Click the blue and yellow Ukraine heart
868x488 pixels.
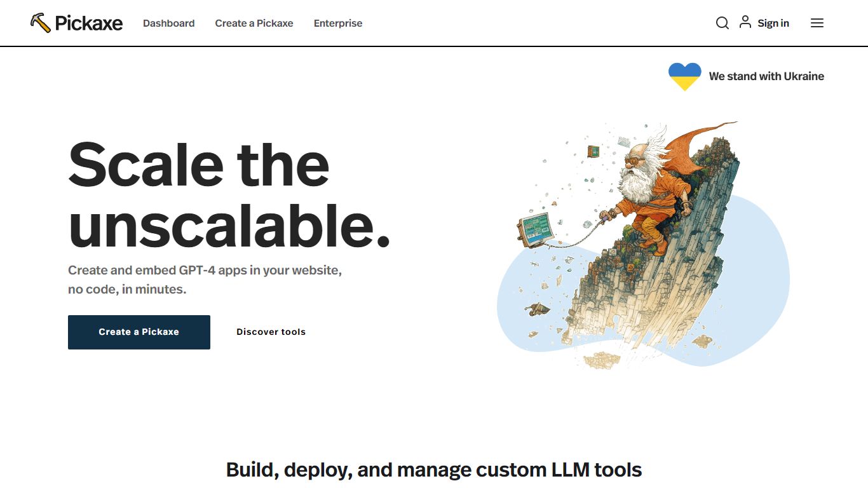(x=684, y=76)
